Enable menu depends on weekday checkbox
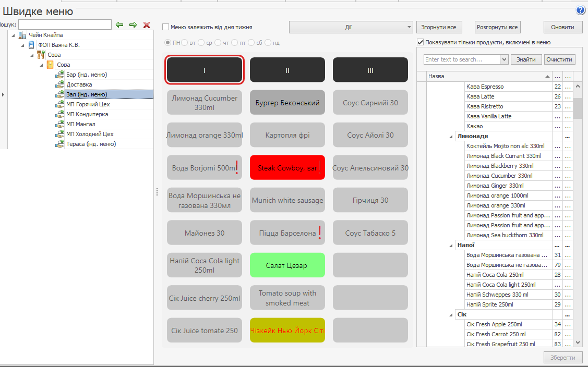Screen dimensions: 588x367 pos(166,27)
